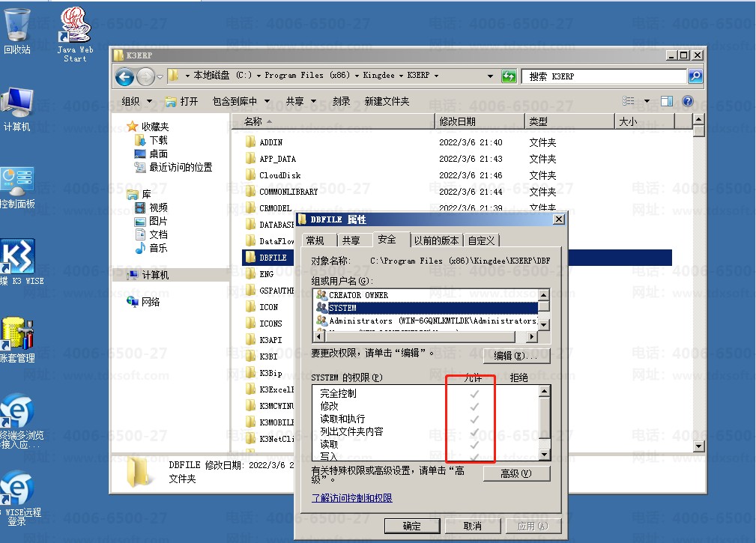Sort files by 修改日期 column
Image resolution: width=756 pixels, height=543 pixels.
coord(480,121)
